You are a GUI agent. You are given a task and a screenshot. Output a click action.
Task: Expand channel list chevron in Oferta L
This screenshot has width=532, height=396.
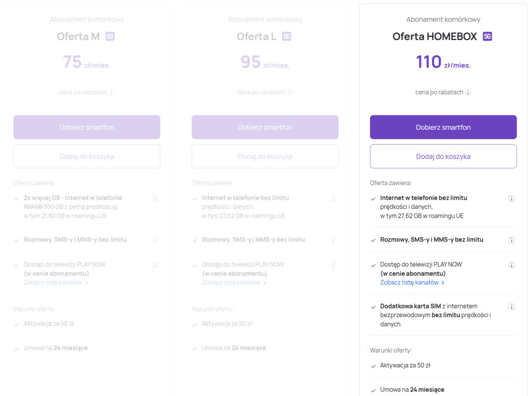[x=264, y=282]
